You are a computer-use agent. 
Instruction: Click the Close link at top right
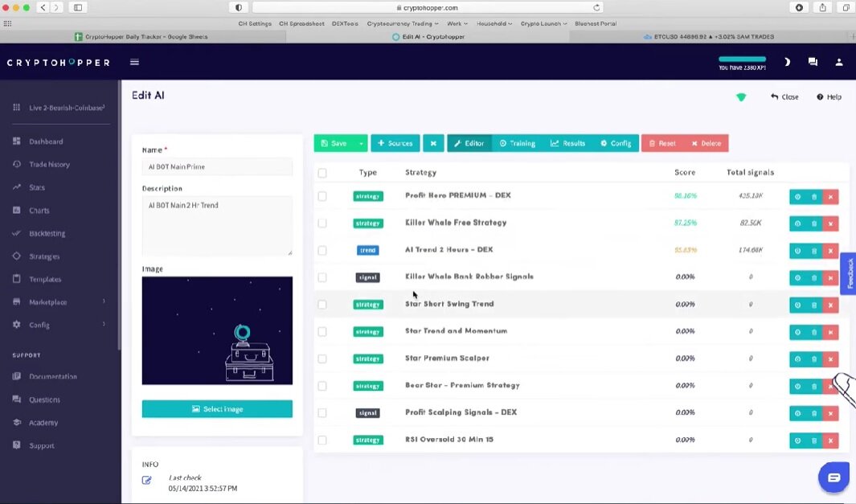coord(784,96)
